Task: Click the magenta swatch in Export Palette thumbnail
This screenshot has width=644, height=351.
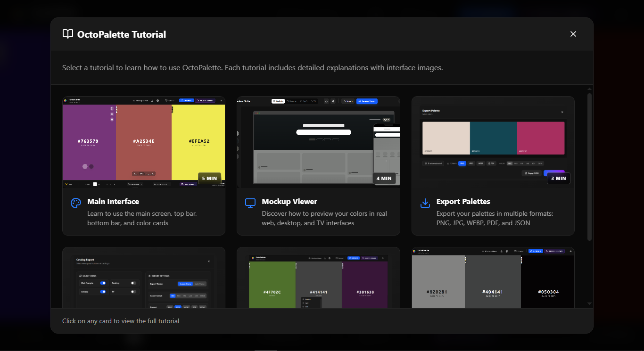Action: [x=541, y=138]
